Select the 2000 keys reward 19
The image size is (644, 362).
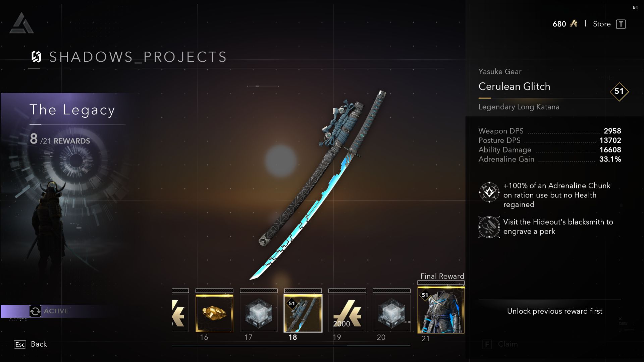tap(347, 313)
